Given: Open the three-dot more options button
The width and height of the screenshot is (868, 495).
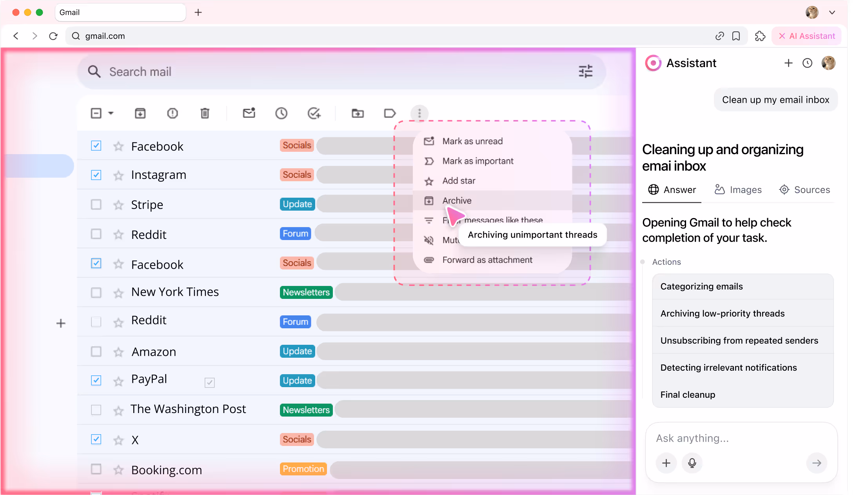Looking at the screenshot, I should tap(419, 113).
